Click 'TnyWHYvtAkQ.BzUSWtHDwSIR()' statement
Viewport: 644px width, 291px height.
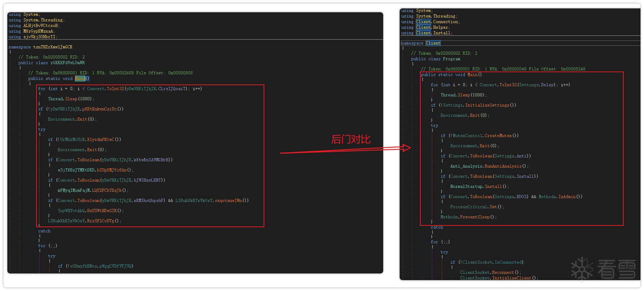(91, 211)
